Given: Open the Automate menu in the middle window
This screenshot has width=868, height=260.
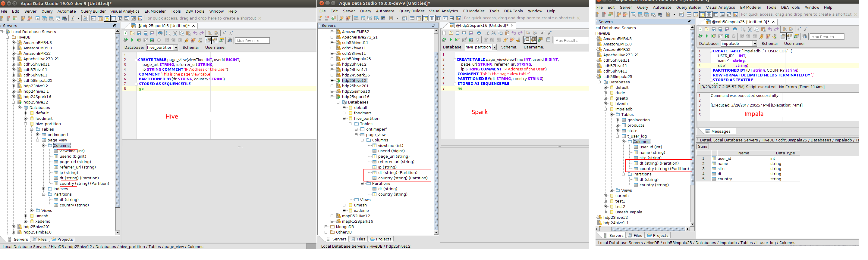Looking at the screenshot, I should pos(385,11).
